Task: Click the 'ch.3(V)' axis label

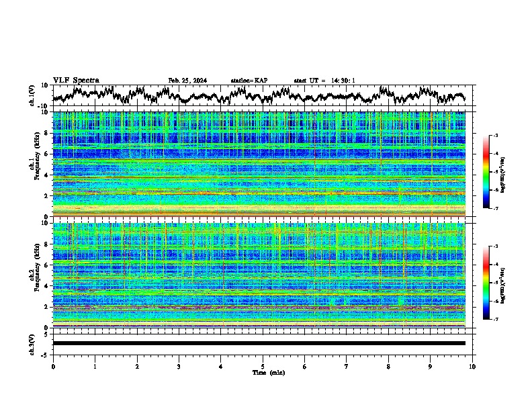Action: [32, 345]
